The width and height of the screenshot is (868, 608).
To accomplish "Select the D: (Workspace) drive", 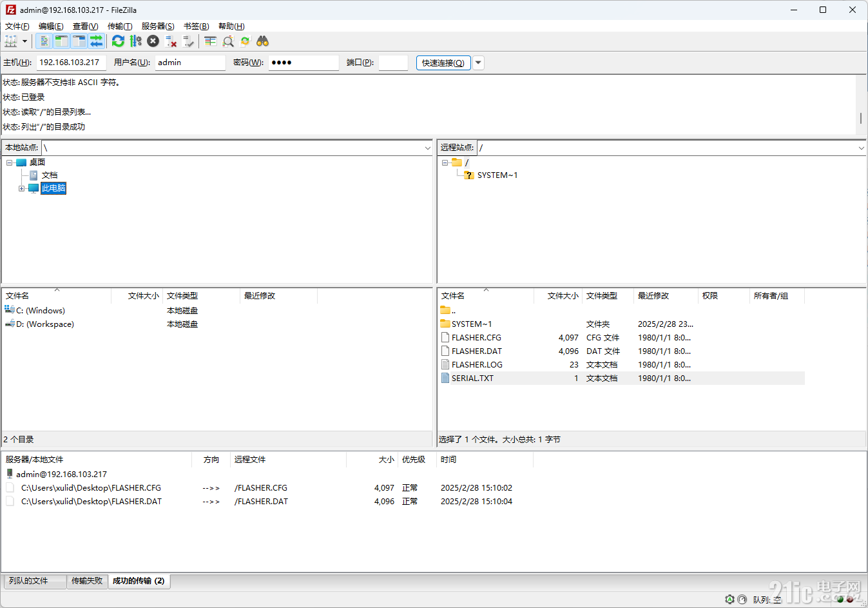I will [44, 324].
